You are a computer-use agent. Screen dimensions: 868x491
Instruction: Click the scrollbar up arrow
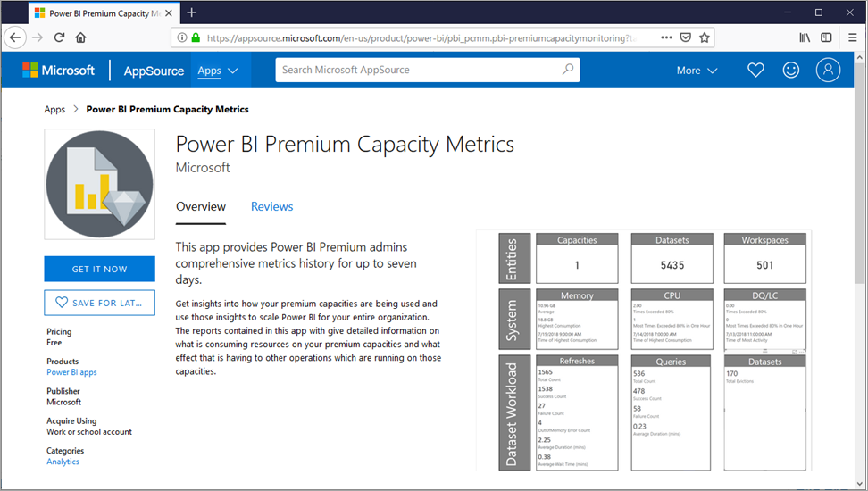point(859,57)
